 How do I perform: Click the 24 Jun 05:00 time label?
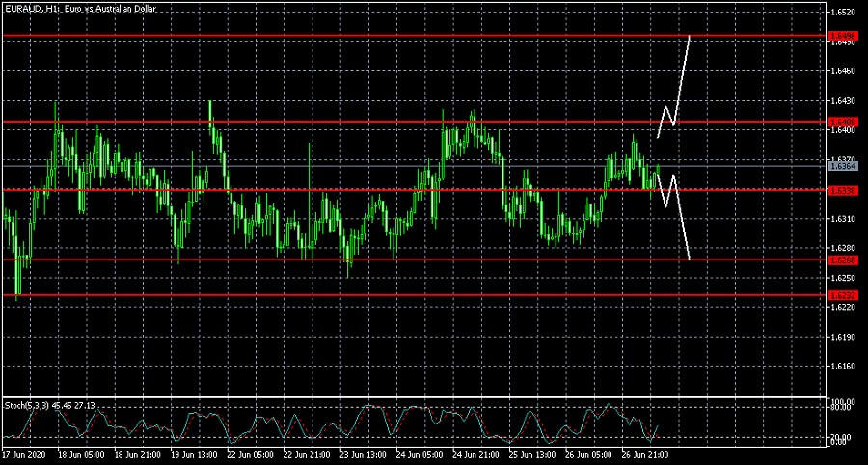[x=422, y=454]
